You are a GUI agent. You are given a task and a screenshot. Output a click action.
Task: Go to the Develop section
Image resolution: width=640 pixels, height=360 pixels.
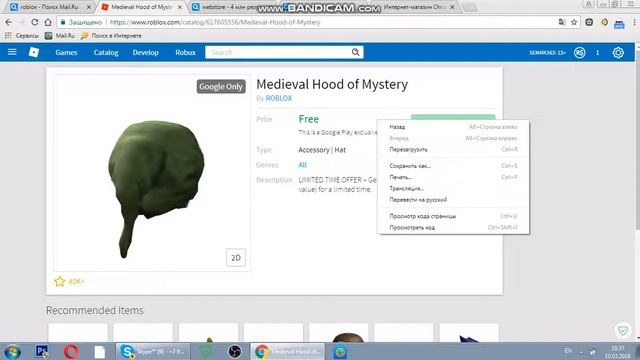pyautogui.click(x=145, y=52)
